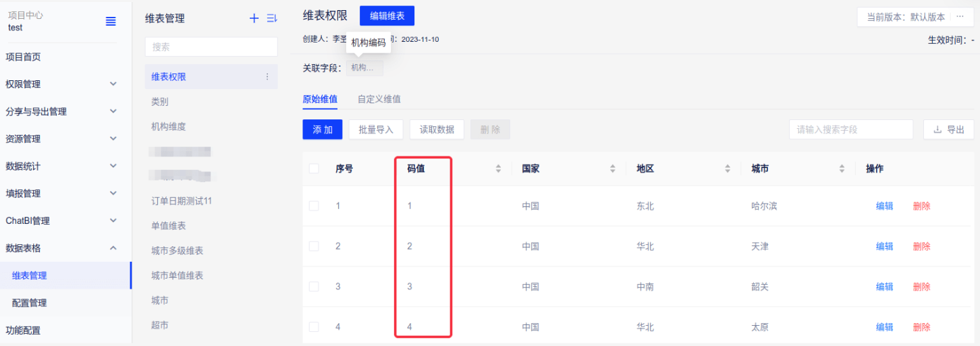The height and width of the screenshot is (346, 980).
Task: Click the list-collapse icon in 维表管理 header
Action: pos(271,19)
